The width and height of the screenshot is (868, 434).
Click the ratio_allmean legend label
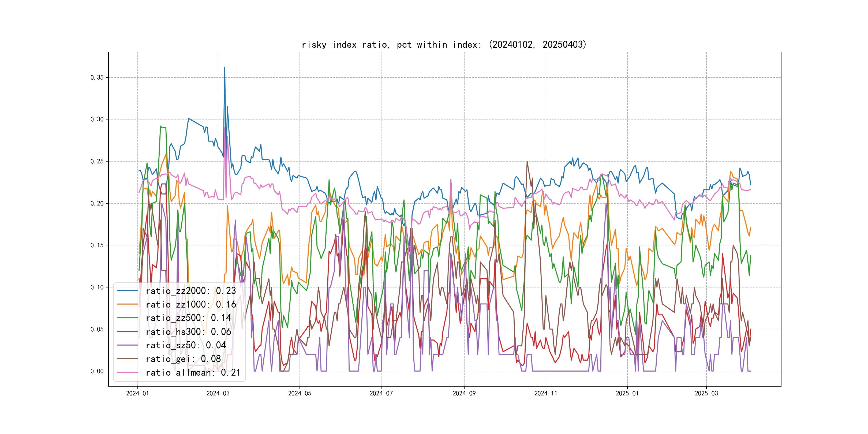click(x=193, y=373)
